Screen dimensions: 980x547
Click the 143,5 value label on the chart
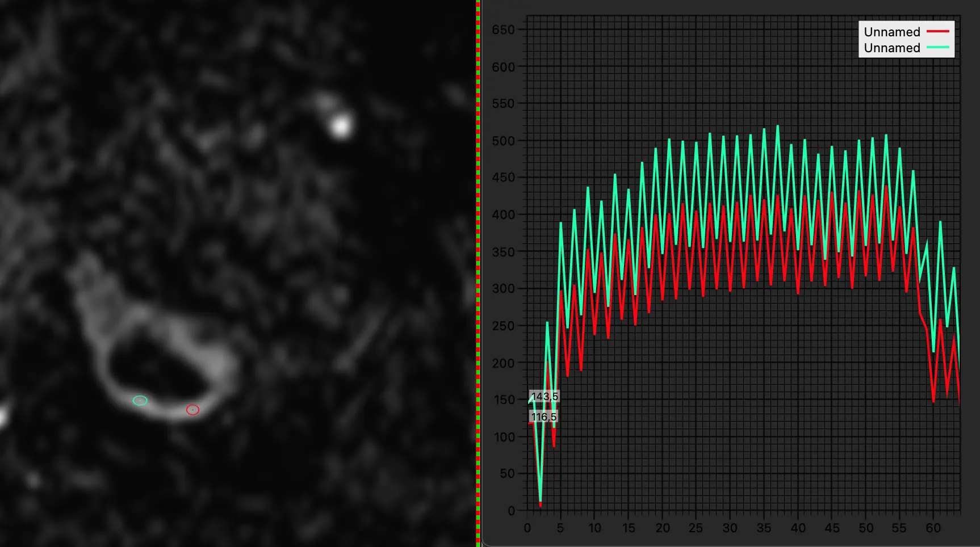point(545,396)
